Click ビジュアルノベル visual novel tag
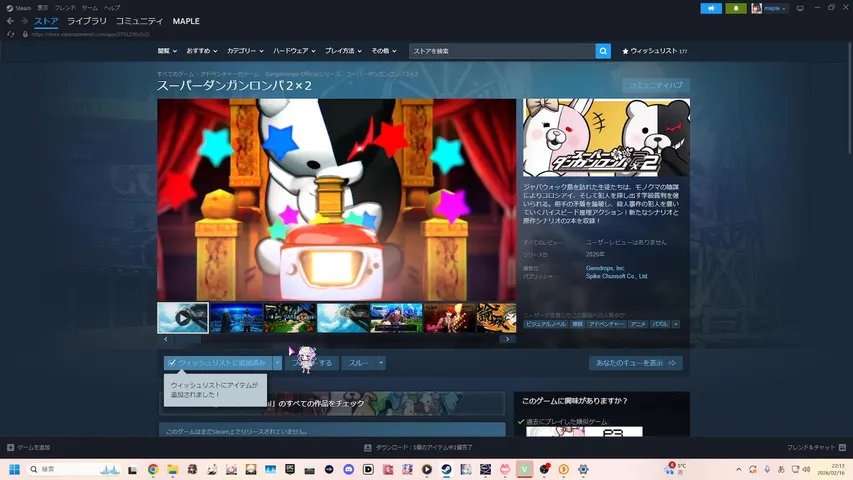 pyautogui.click(x=546, y=324)
